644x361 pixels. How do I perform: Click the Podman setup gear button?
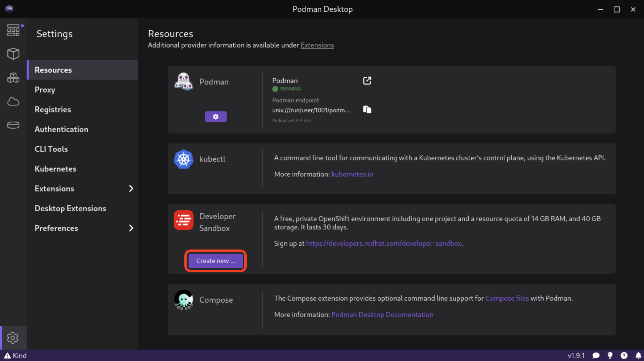point(216,117)
